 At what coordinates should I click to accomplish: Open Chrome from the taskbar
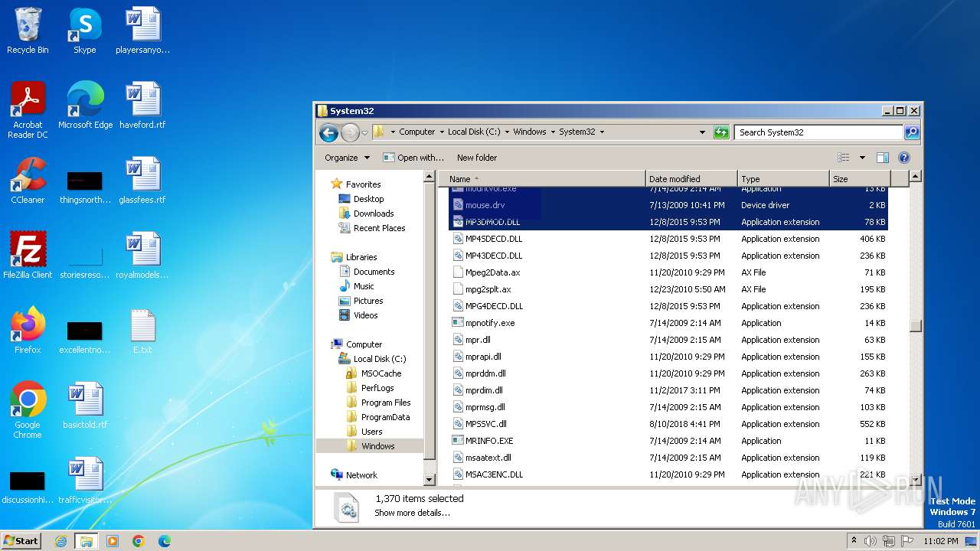(138, 541)
